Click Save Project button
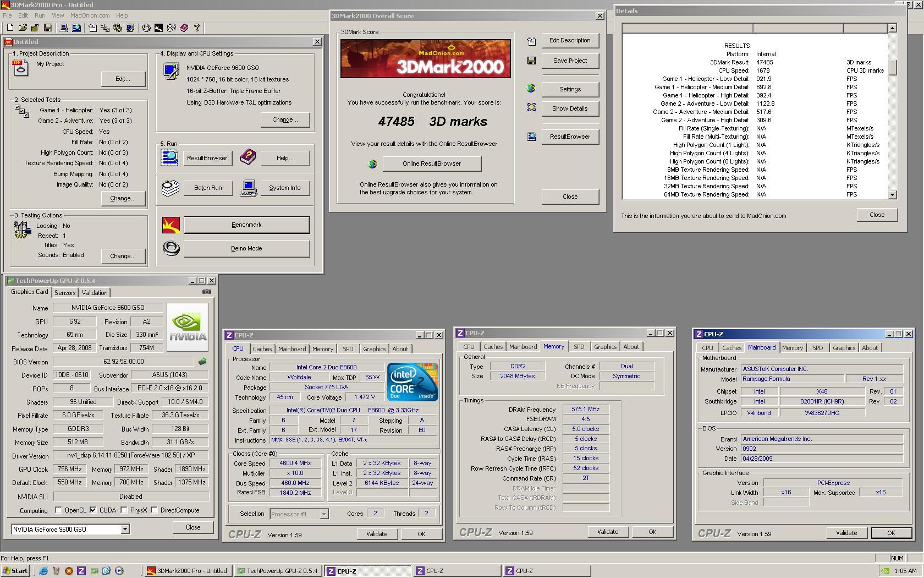Viewport: 924px width, 578px height. (x=570, y=61)
